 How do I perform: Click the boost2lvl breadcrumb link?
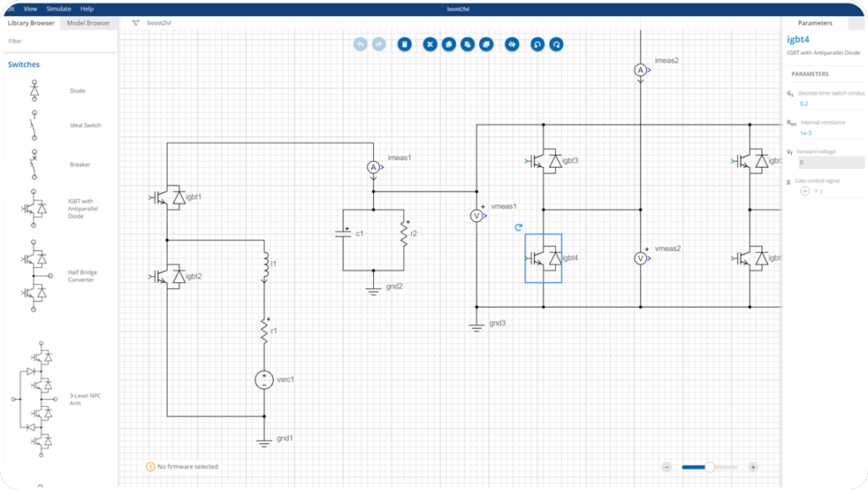(159, 23)
